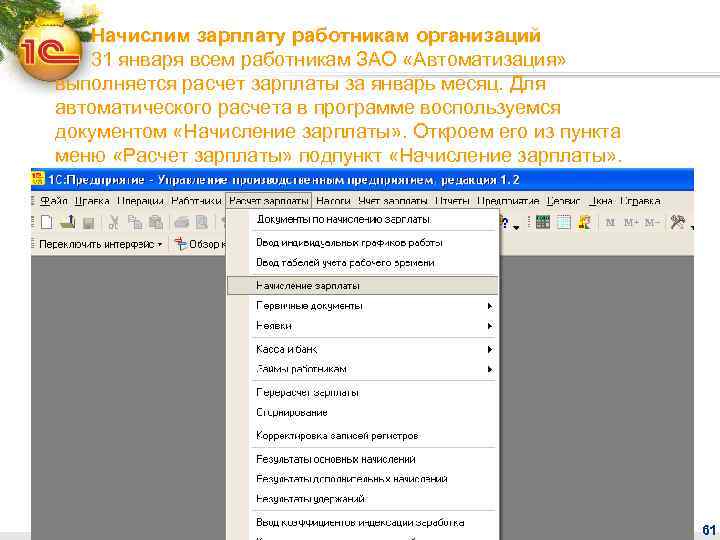This screenshot has height=540, width=720.
Task: Select Ввод табелей учета рабочего времени
Action: [x=363, y=263]
